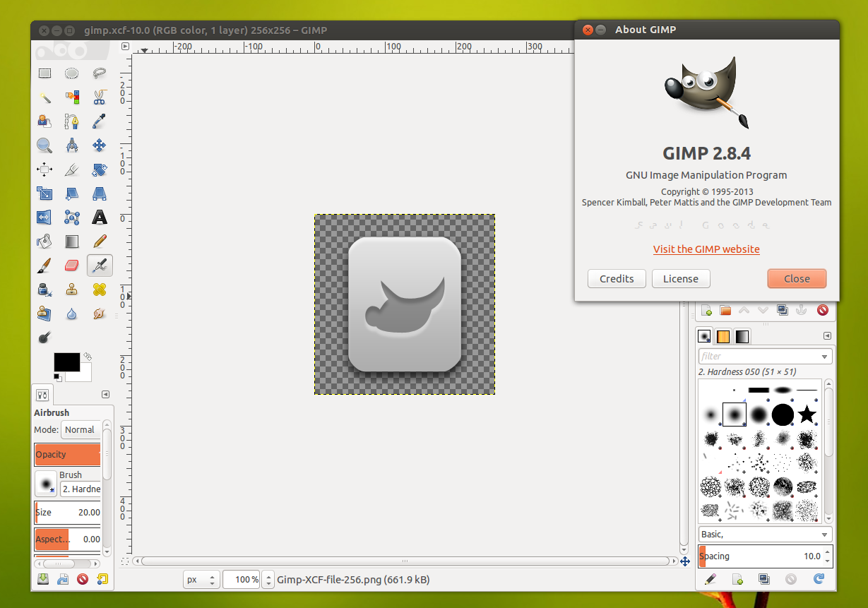Select the Heal tool bandage icon
The width and height of the screenshot is (868, 608).
tap(99, 290)
